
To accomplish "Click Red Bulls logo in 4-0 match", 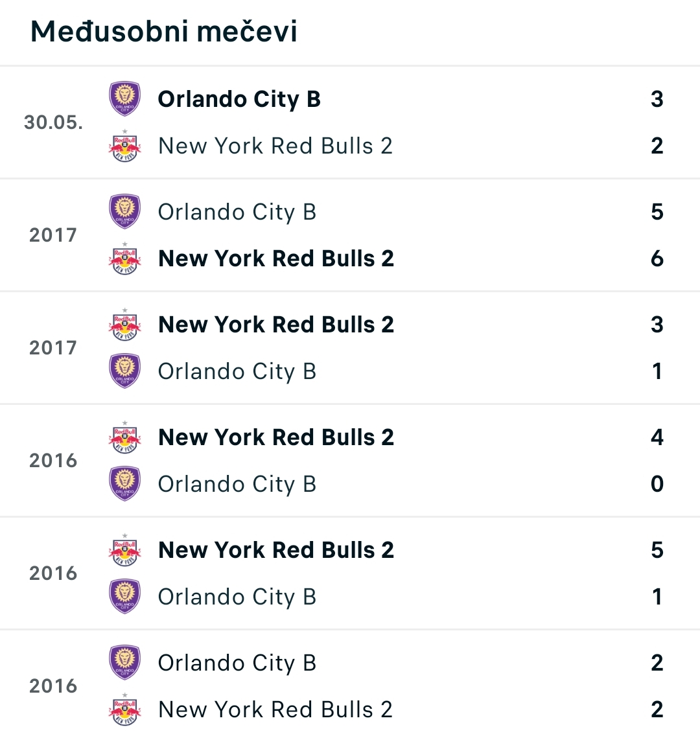I will click(124, 437).
